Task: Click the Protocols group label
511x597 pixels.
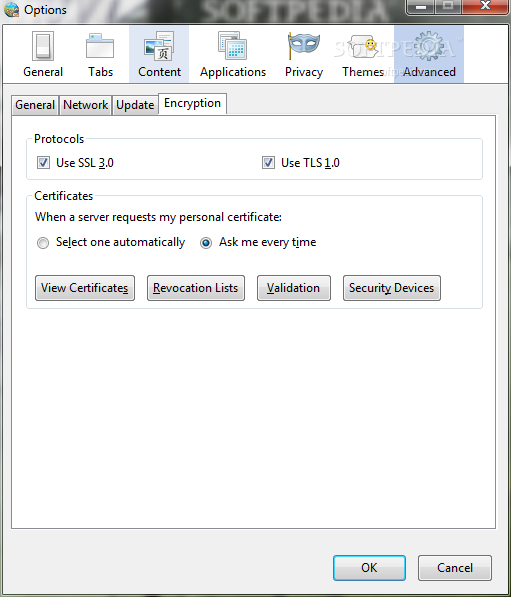Action: click(59, 139)
